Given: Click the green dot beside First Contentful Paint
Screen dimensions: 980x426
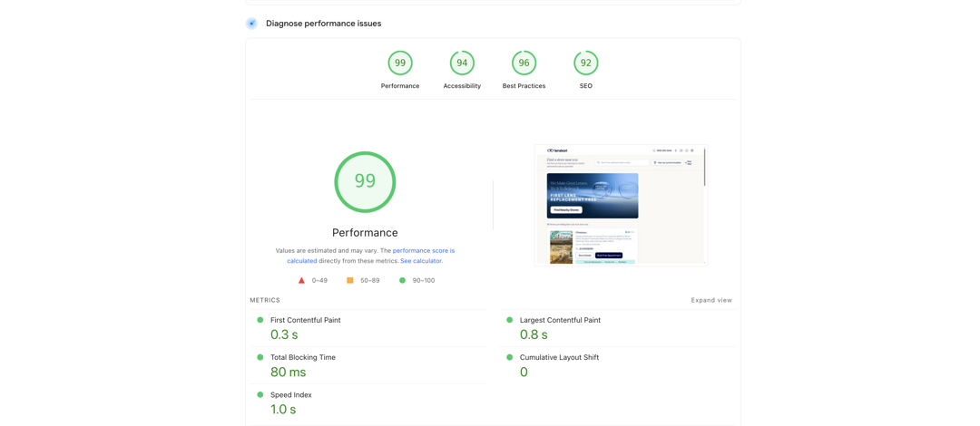Looking at the screenshot, I should [x=260, y=320].
